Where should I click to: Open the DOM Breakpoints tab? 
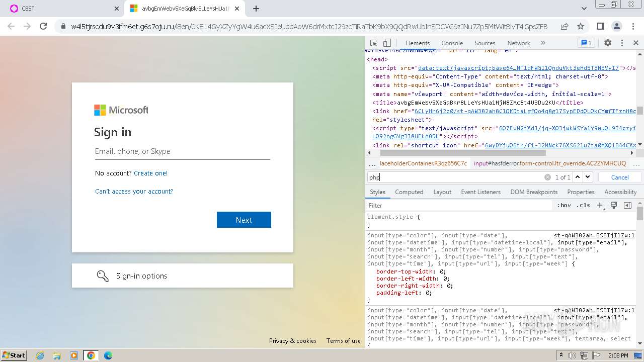[534, 192]
